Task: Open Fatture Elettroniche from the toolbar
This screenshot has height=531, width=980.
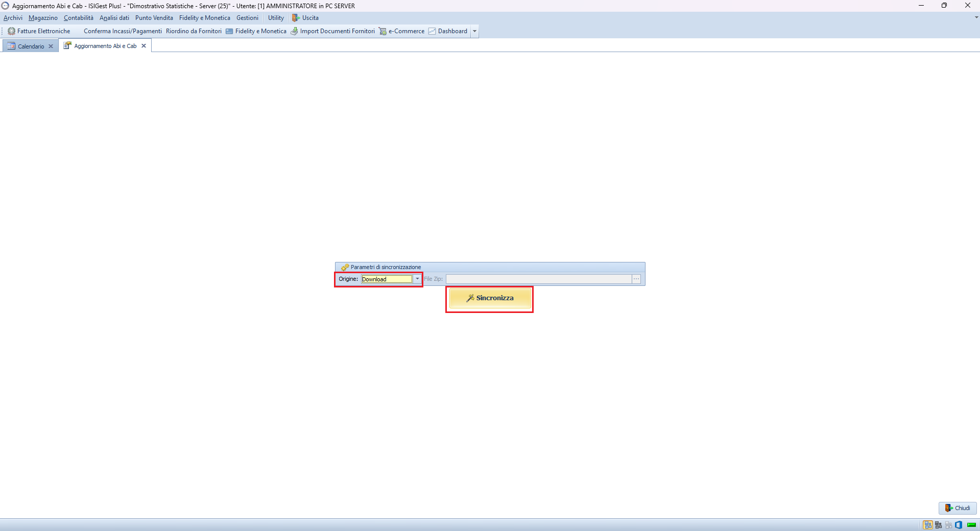Action: [x=39, y=31]
